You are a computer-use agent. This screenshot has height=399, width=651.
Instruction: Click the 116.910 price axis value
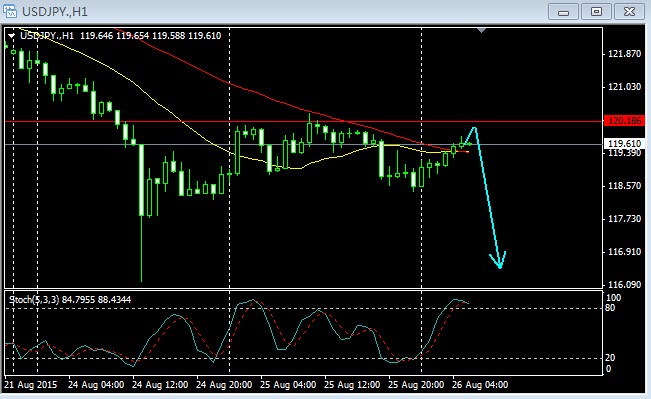click(x=624, y=252)
